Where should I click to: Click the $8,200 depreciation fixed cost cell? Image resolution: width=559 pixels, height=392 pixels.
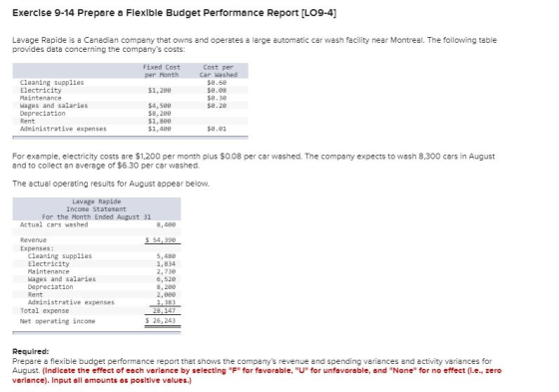click(160, 114)
